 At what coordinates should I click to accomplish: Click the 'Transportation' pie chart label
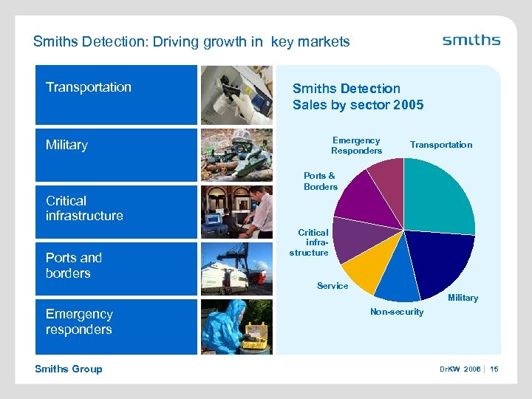coord(441,145)
